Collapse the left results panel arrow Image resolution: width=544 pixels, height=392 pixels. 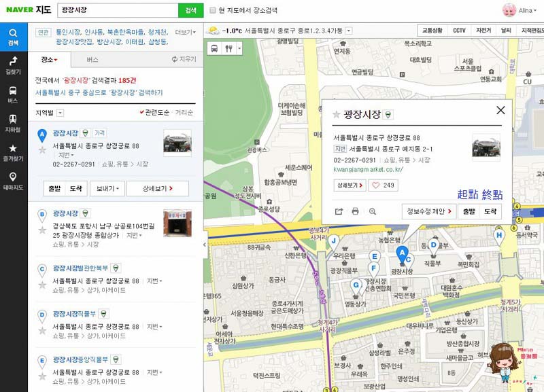[205, 245]
